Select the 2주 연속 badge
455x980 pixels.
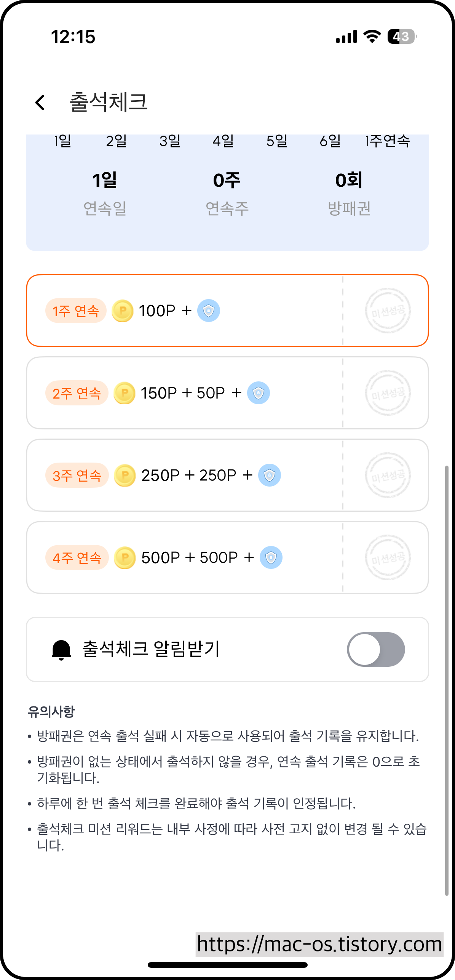coord(77,393)
